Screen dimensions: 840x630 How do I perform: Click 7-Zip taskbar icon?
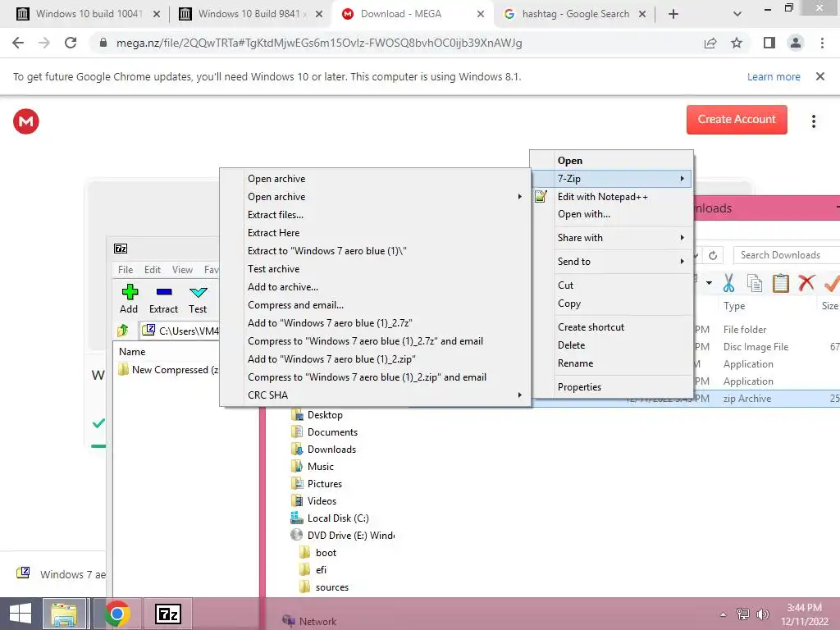click(168, 614)
